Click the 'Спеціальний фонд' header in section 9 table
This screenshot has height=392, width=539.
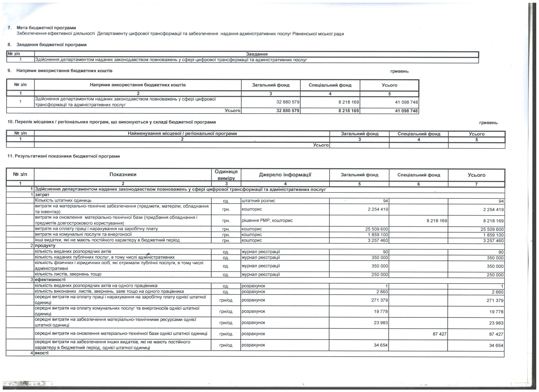tap(330, 85)
